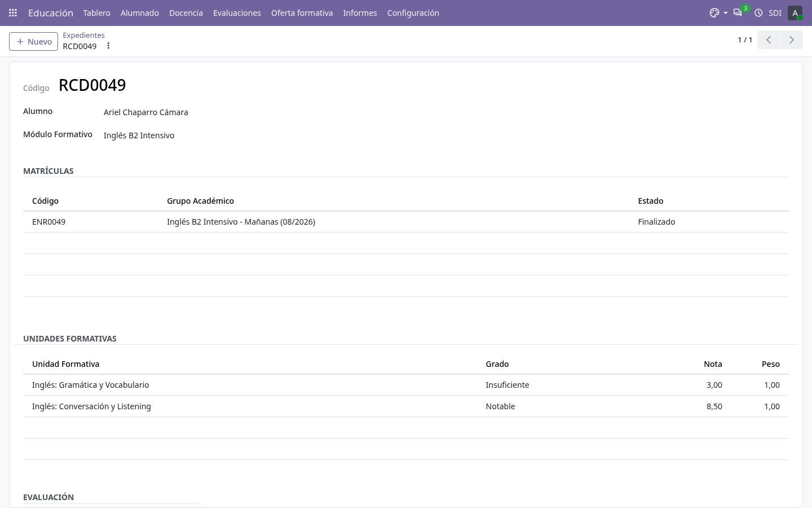Go to the next record arrow
The image size is (812, 508).
[791, 40]
